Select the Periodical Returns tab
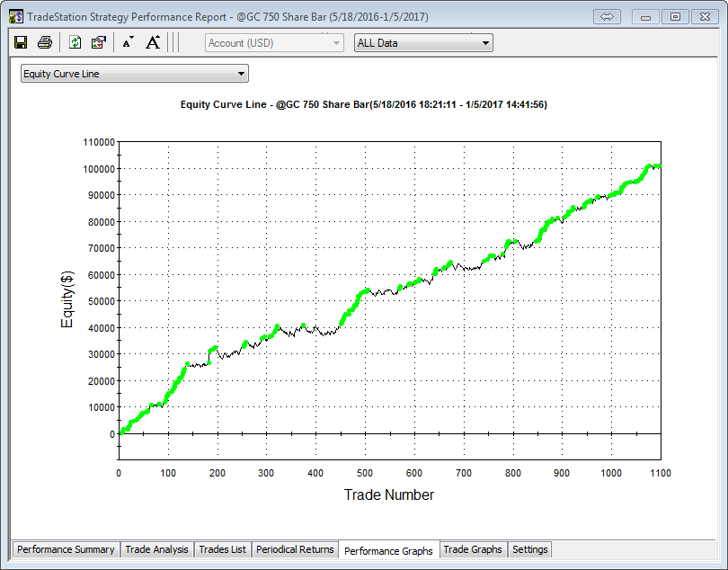 point(295,549)
